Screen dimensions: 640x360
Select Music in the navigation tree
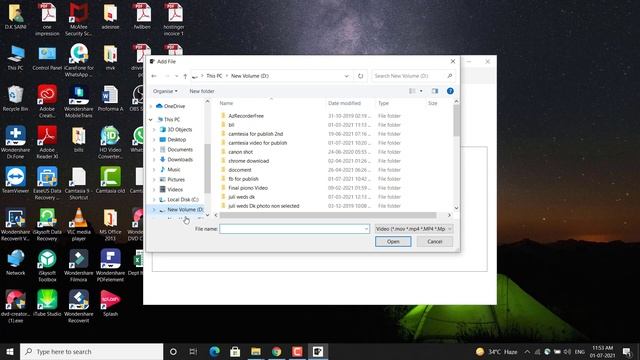173,169
